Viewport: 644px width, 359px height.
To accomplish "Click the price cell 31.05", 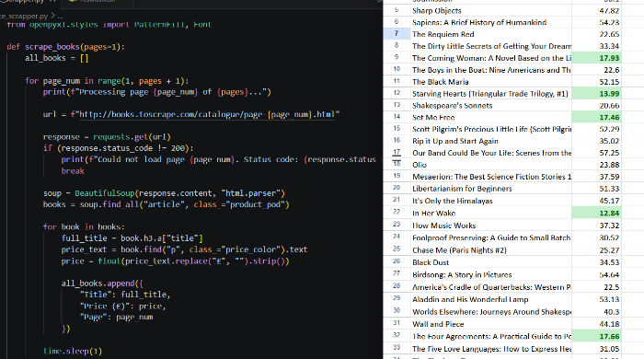I will click(x=596, y=348).
